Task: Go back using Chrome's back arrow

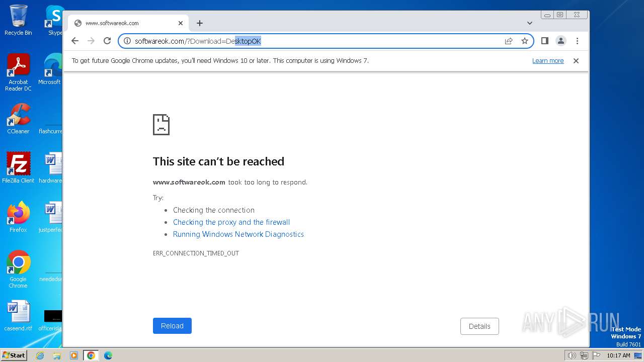Action: pos(75,41)
